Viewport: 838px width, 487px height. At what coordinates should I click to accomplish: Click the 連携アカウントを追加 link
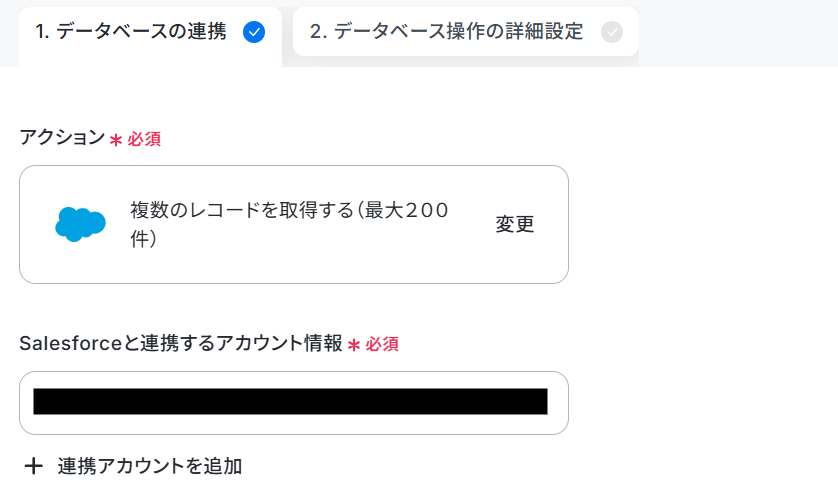coord(150,466)
